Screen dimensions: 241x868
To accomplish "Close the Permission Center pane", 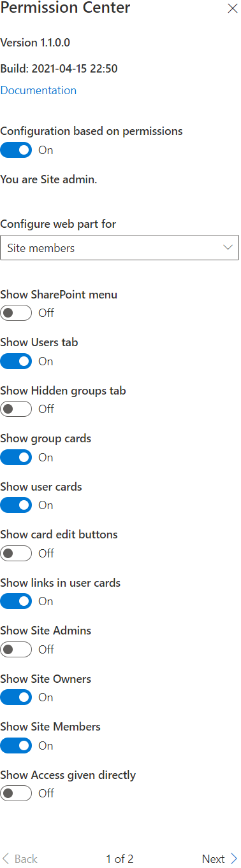I will pos(233,9).
